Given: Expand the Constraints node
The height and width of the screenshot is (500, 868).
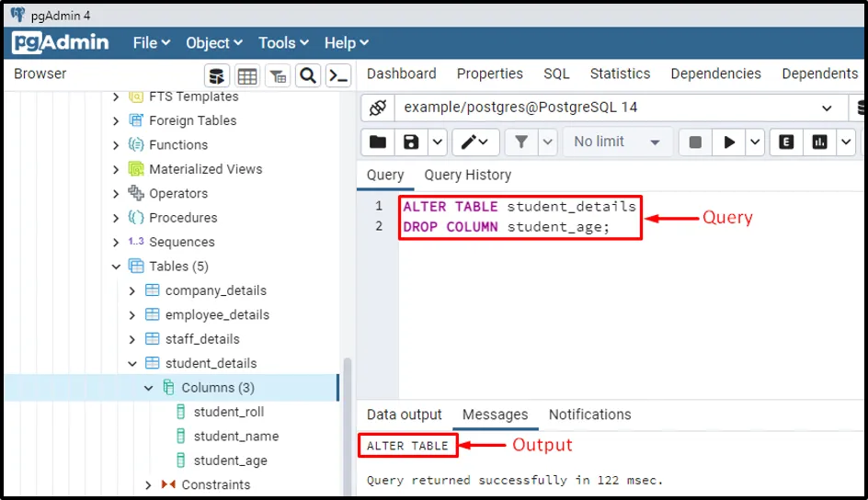Looking at the screenshot, I should click(x=149, y=484).
